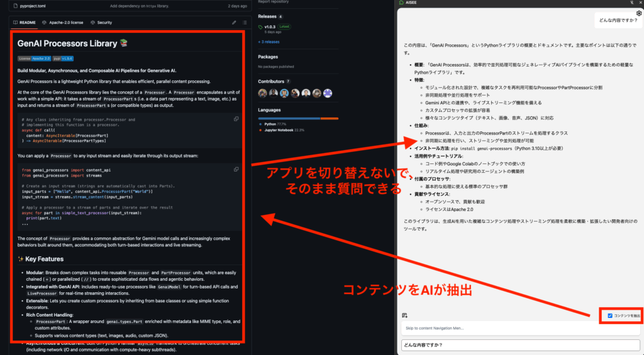This screenshot has width=644, height=355.
Task: Click the '2 days ago' timestamp for pyproject.toml
Action: [x=237, y=6]
